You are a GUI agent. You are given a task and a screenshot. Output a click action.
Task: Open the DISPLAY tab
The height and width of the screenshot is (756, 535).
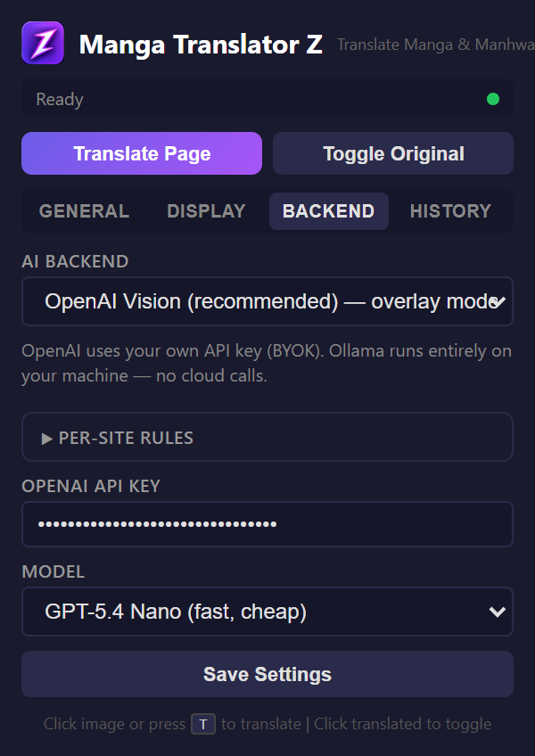pyautogui.click(x=205, y=211)
